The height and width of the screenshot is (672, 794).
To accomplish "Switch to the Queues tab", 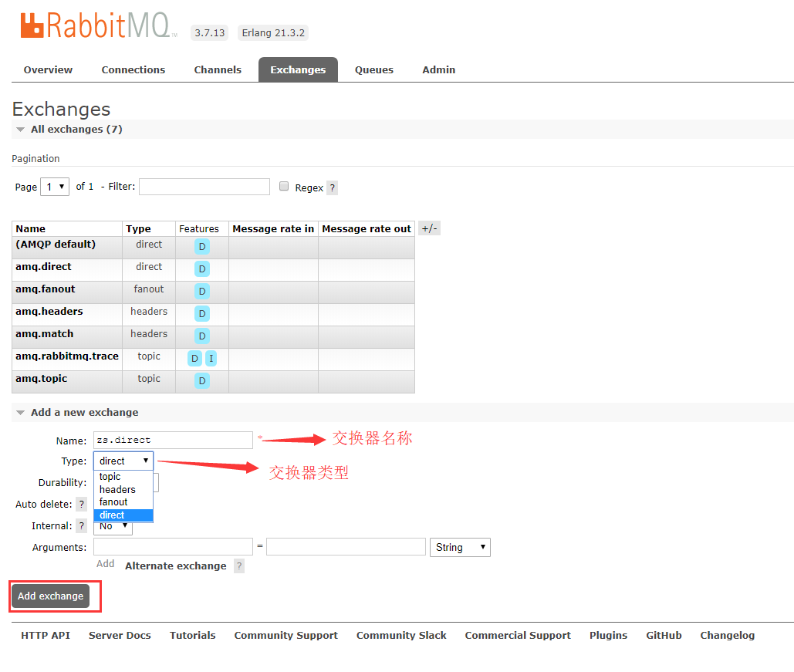I will (x=373, y=69).
